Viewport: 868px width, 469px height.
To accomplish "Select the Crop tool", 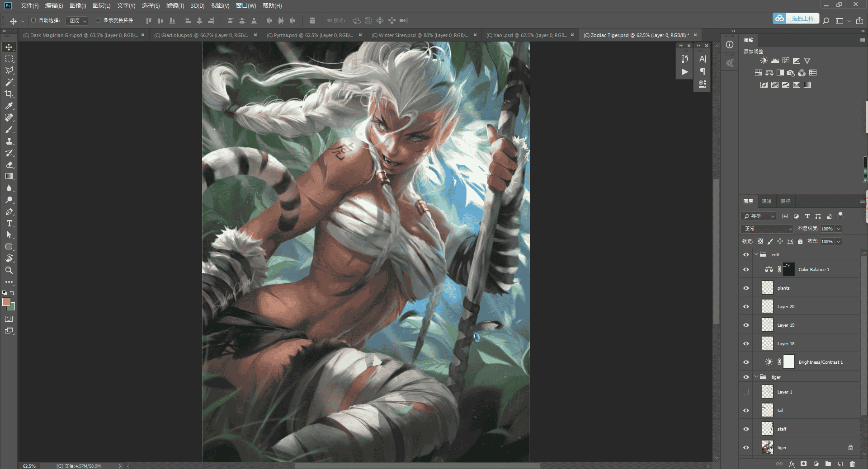I will [9, 94].
